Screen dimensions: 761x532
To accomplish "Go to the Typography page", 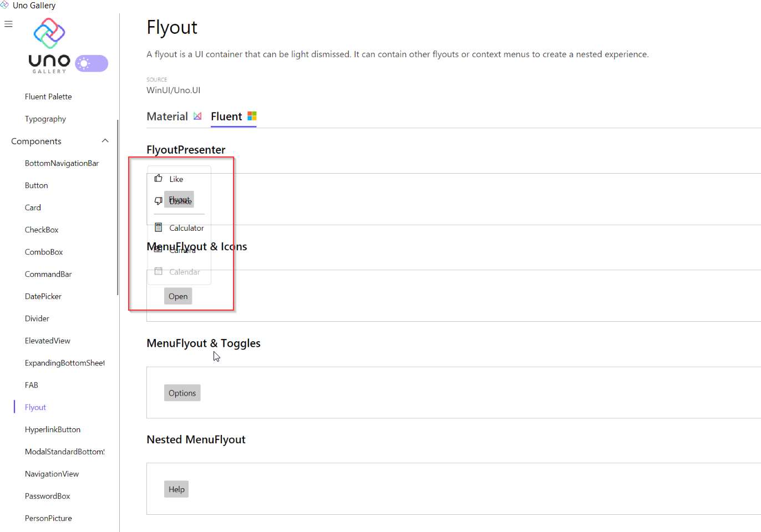I will (x=45, y=119).
